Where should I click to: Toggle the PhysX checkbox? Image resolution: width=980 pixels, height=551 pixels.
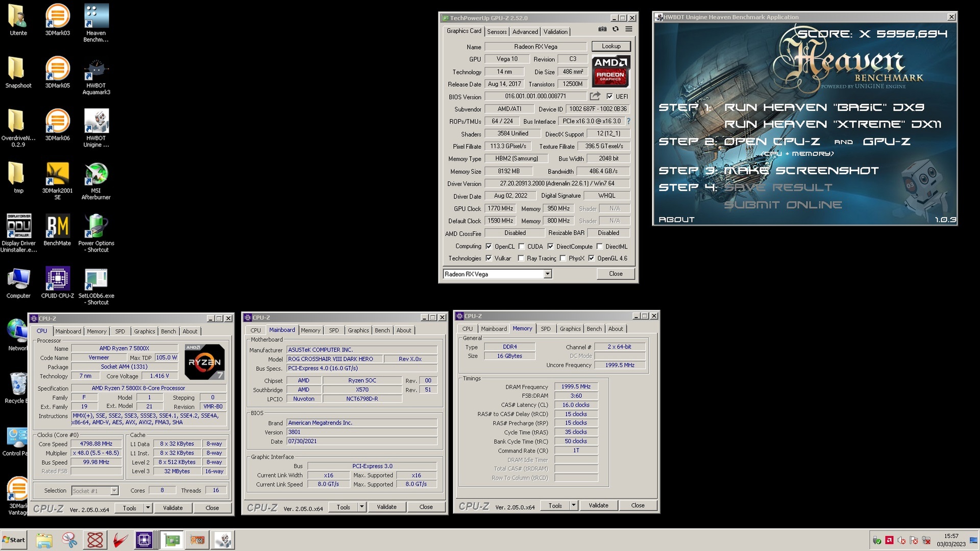pos(562,258)
